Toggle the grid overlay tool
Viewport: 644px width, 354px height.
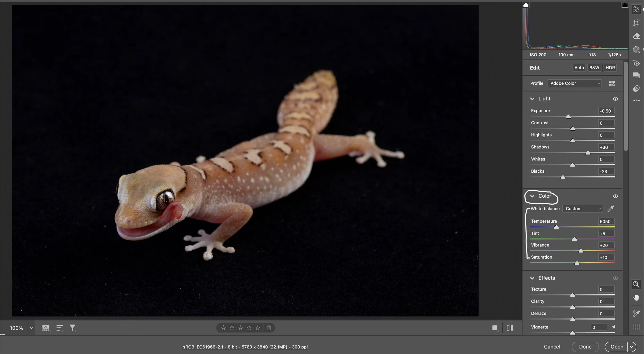636,327
